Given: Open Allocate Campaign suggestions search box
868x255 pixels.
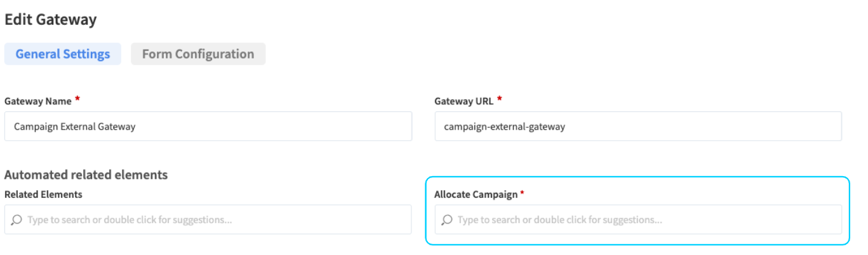Looking at the screenshot, I should [638, 220].
